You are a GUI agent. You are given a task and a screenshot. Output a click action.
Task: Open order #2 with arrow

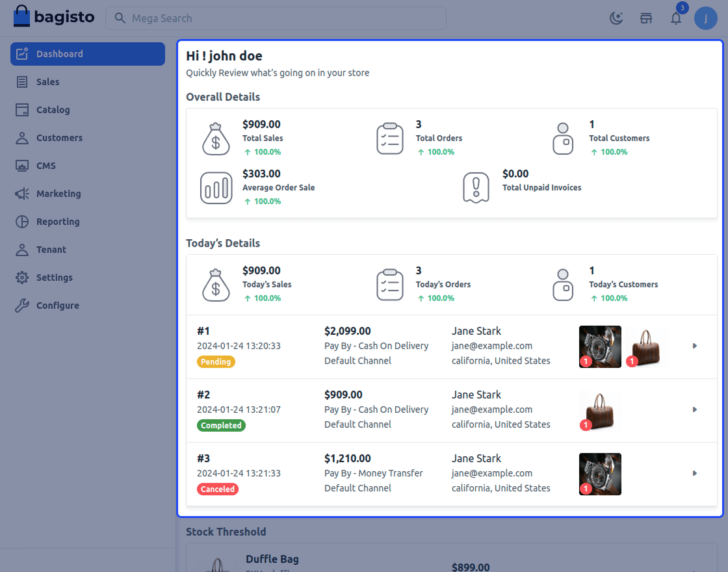[x=695, y=409]
